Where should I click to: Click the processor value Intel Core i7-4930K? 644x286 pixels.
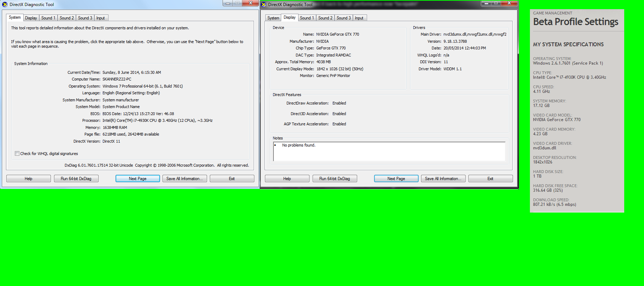[158, 121]
